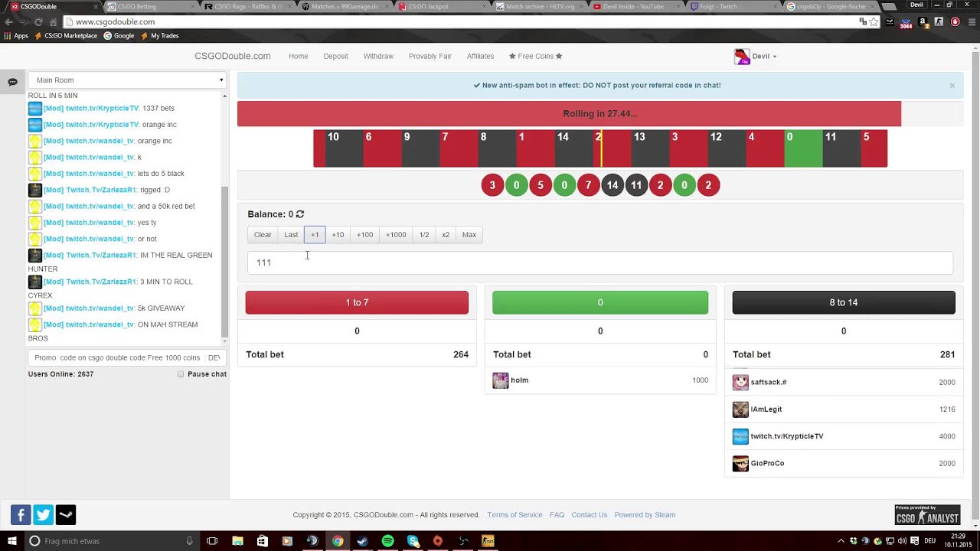
Task: Click CSGODouble.com brand link
Action: (x=233, y=57)
